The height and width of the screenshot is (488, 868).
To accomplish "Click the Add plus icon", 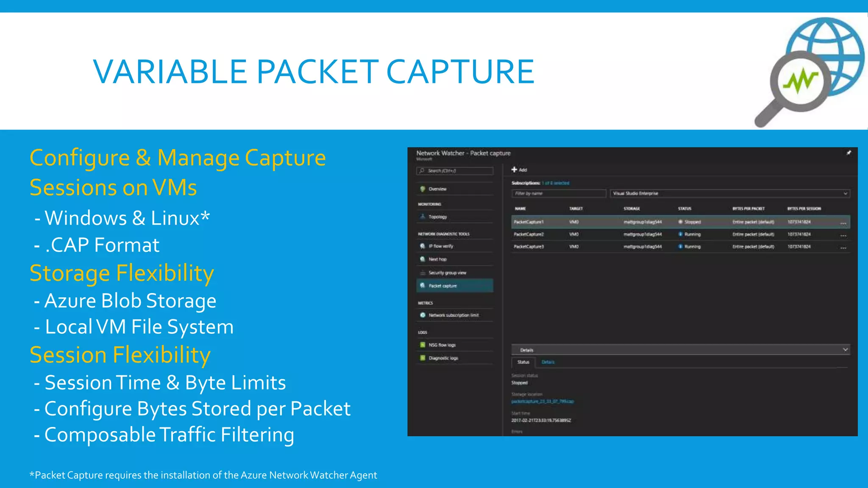I will click(x=514, y=169).
